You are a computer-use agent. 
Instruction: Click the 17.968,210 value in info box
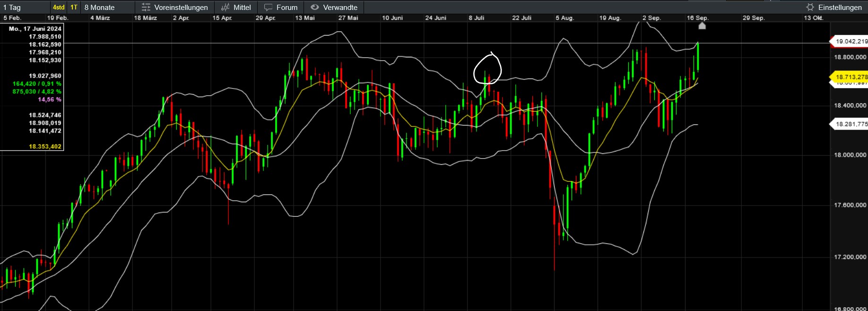click(45, 53)
